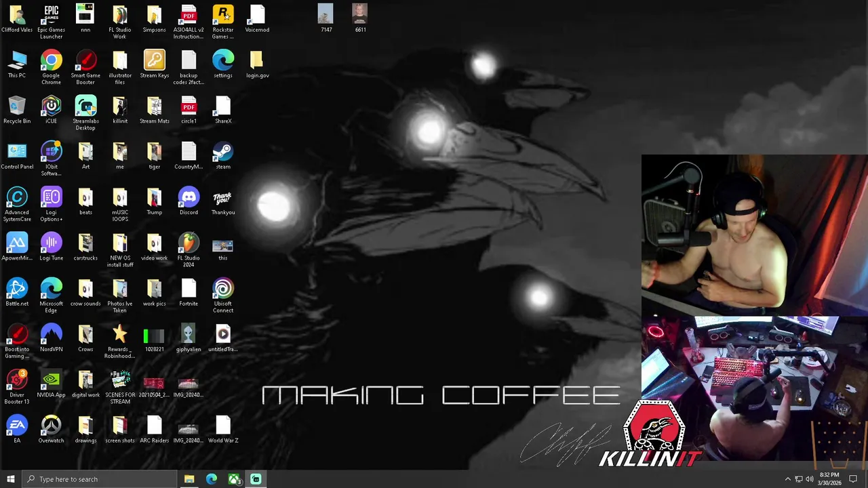The image size is (868, 488).
Task: Open the Epic Games Launcher shortcut
Action: (x=51, y=21)
